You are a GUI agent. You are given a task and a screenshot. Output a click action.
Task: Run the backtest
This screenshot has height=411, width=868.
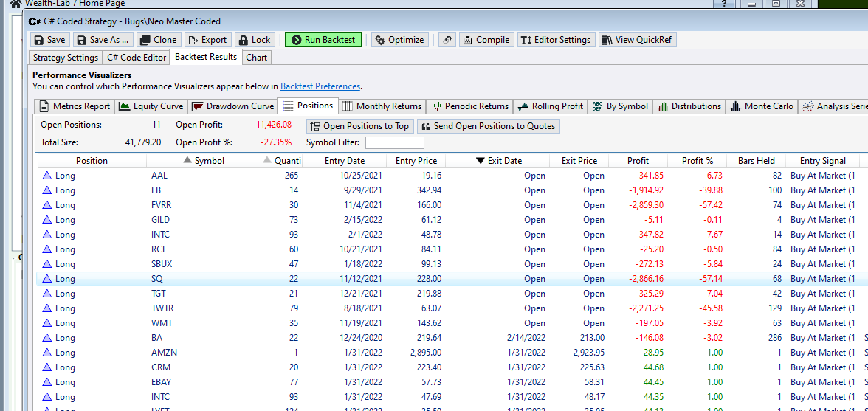click(x=323, y=40)
